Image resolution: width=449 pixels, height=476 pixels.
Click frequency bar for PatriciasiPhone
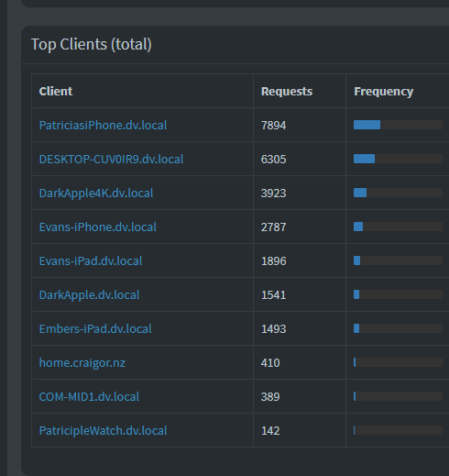(x=398, y=125)
